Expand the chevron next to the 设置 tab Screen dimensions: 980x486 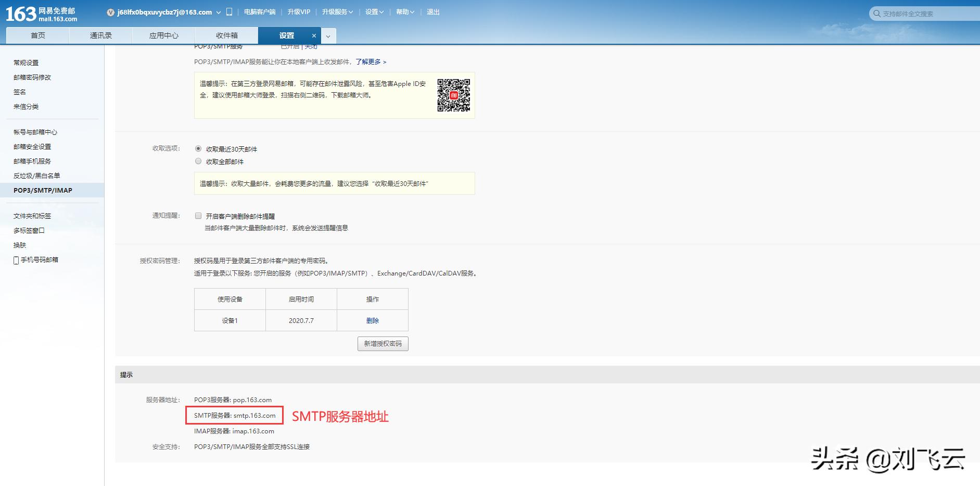tap(327, 37)
